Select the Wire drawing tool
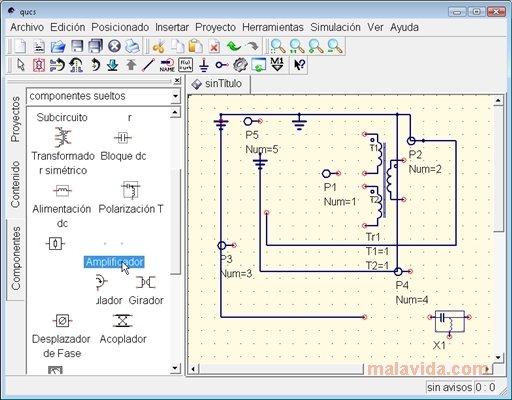Viewport: 512px width, 400px height. [148, 65]
